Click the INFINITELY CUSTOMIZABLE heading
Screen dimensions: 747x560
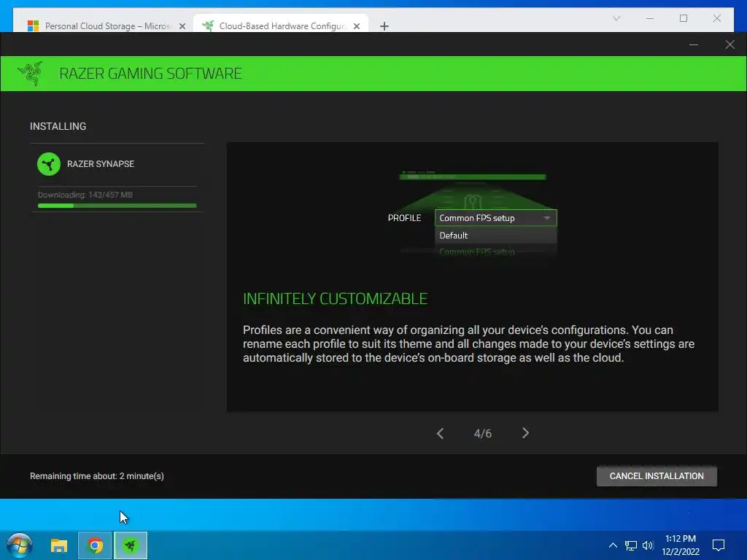[336, 298]
